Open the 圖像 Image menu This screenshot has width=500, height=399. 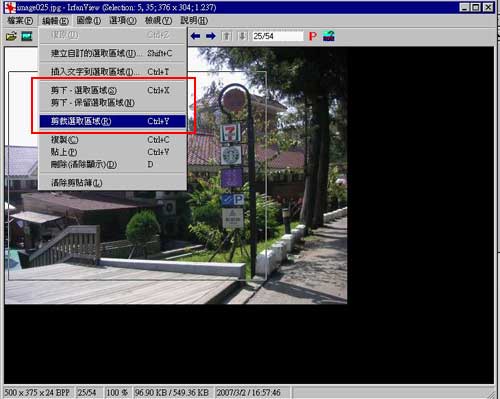click(x=89, y=21)
